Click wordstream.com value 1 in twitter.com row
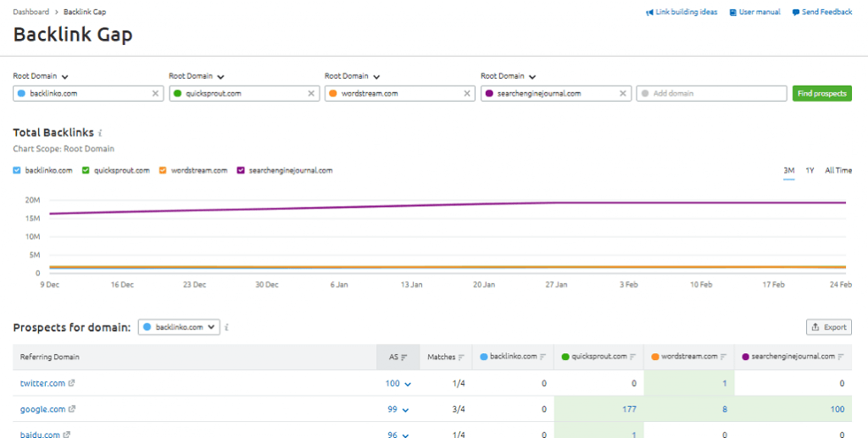 click(726, 383)
